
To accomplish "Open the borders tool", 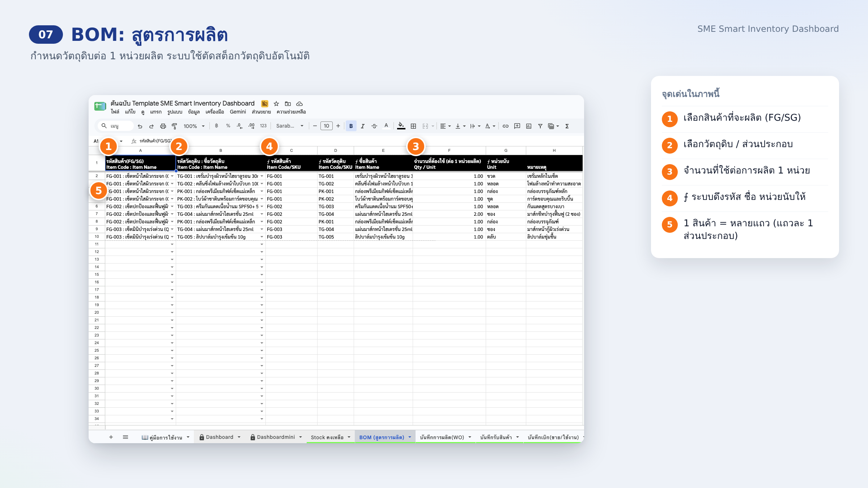I will [x=413, y=126].
